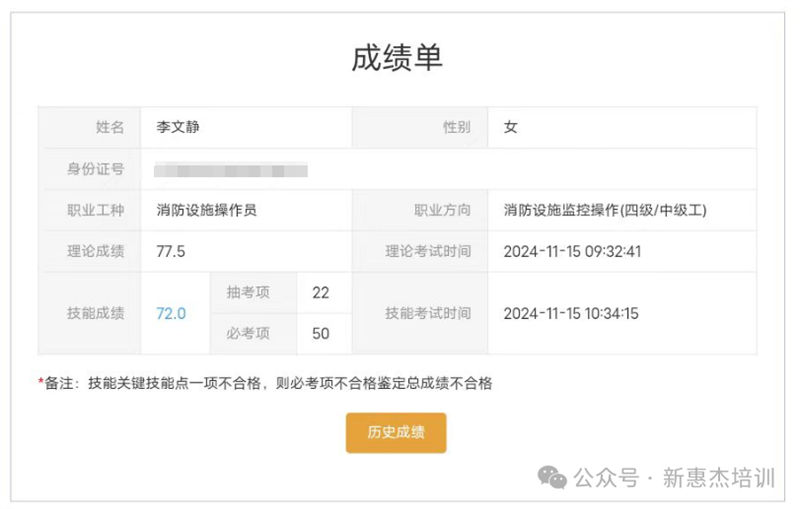The height and width of the screenshot is (509, 800).
Task: Click the name value 李文静
Action: click(178, 127)
